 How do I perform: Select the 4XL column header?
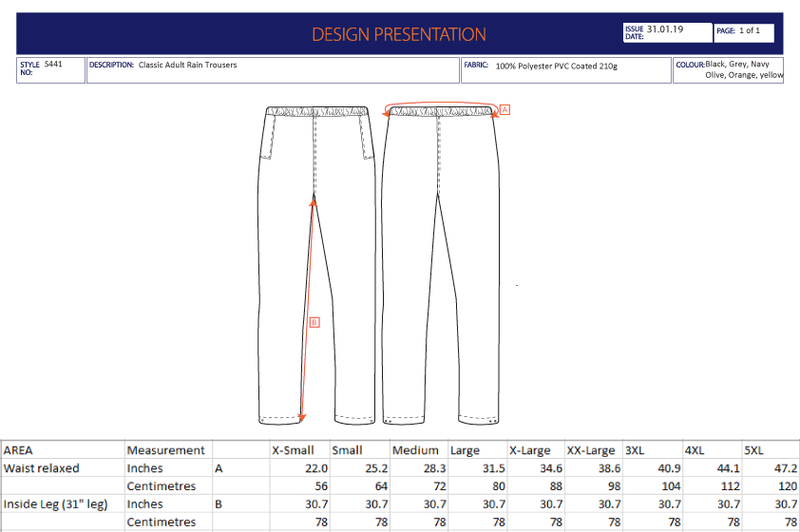pos(695,450)
